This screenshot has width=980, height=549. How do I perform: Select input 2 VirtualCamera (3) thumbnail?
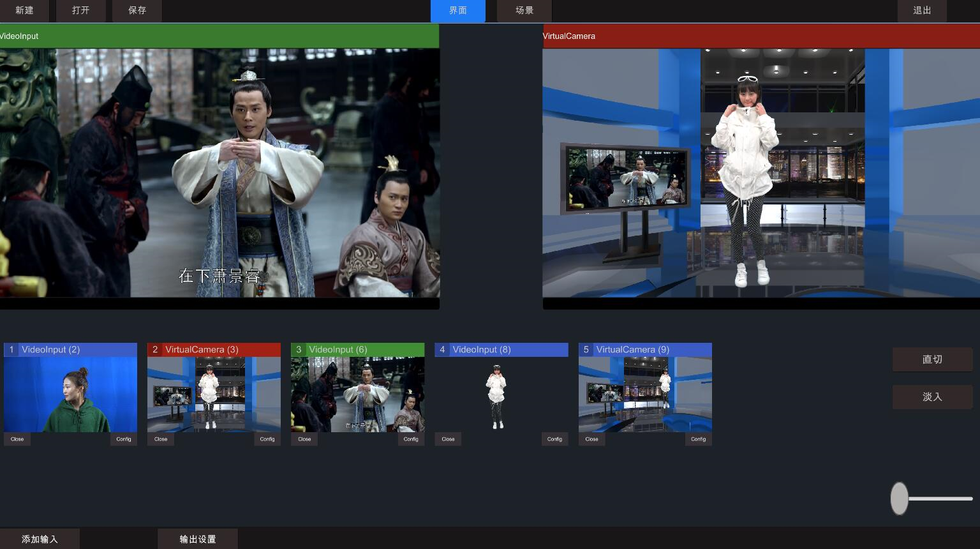pos(214,395)
